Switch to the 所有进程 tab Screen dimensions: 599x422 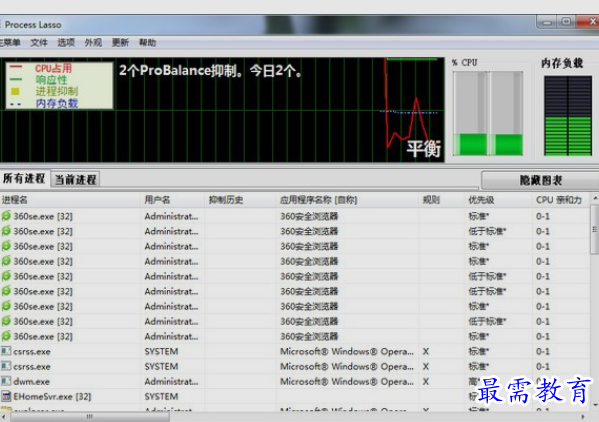click(24, 178)
